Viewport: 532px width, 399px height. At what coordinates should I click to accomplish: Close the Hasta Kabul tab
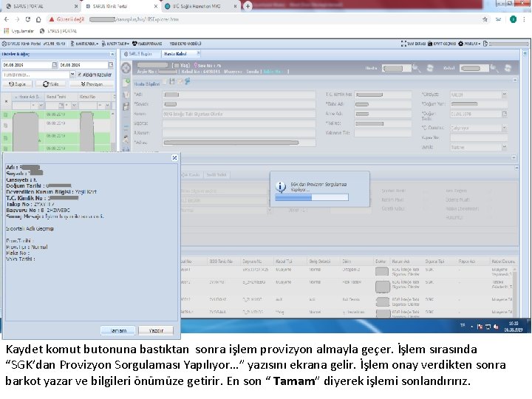pos(199,54)
